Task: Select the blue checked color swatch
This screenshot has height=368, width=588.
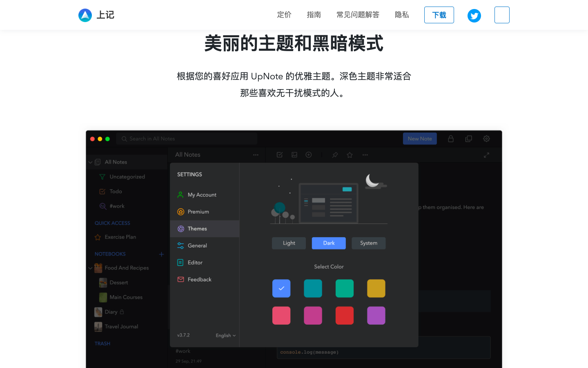Action: pos(281,288)
